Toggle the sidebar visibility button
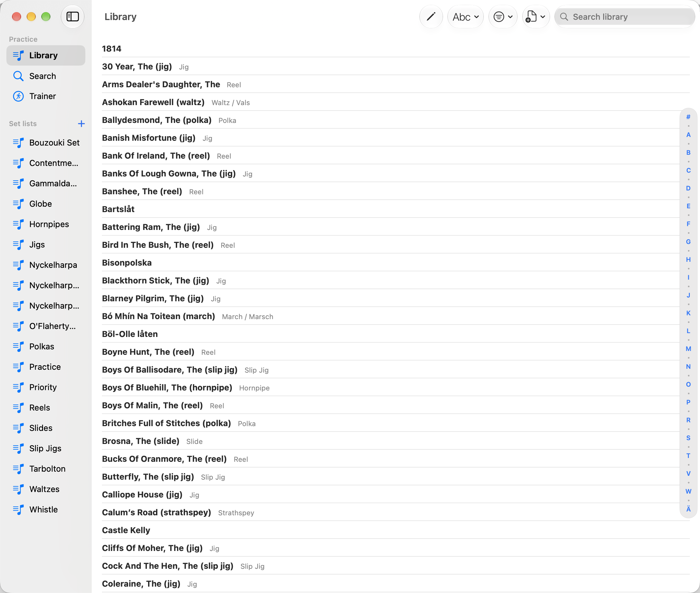Viewport: 700px width, 593px height. coord(73,17)
